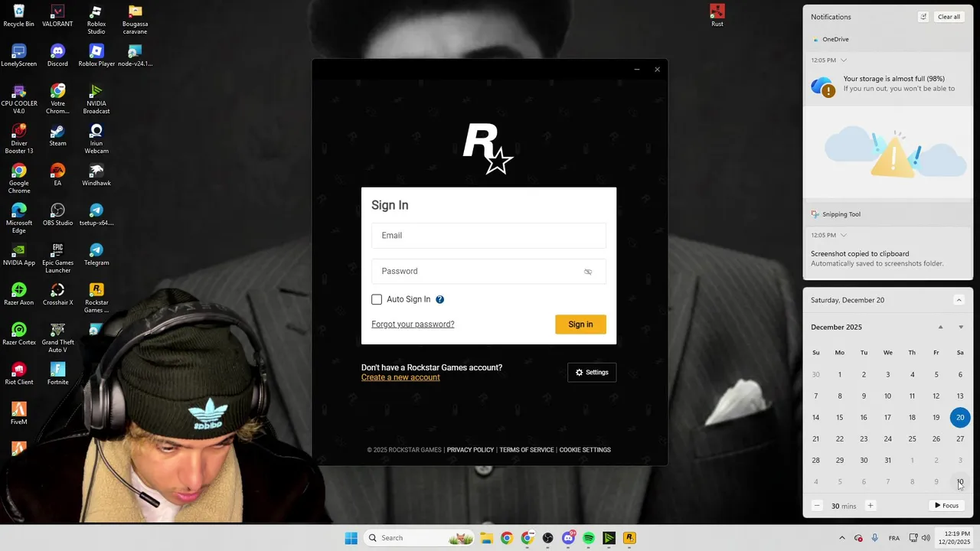
Task: Open the Auto Sign In help tooltip icon
Action: point(439,299)
